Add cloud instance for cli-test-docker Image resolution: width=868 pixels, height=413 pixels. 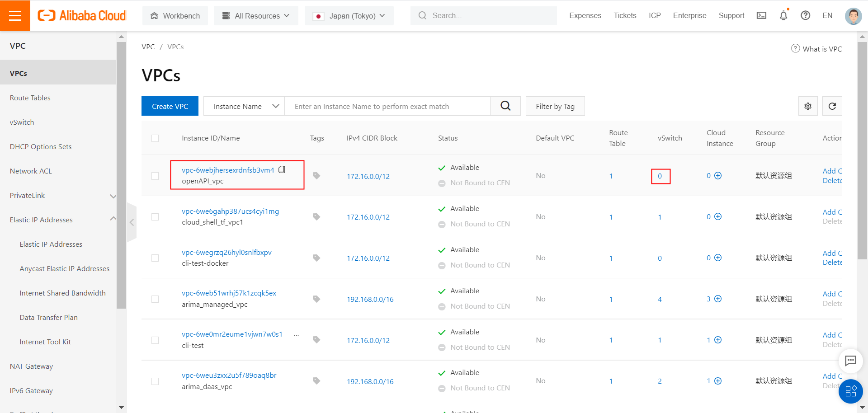[718, 258]
